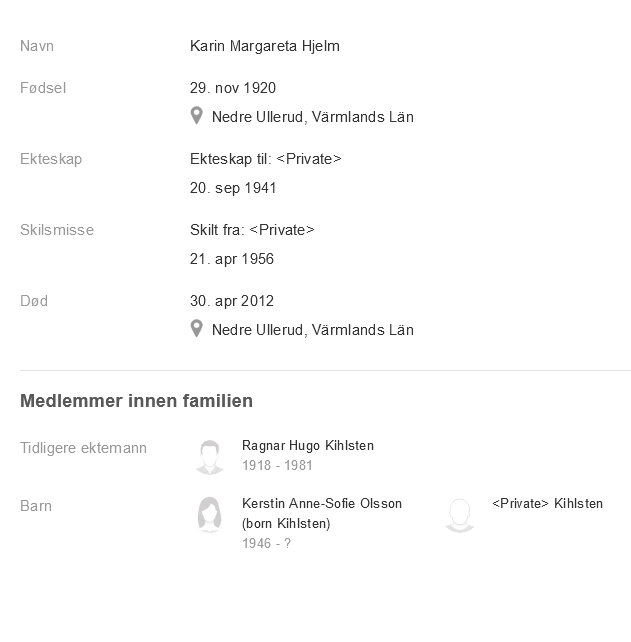This screenshot has height=642, width=631.
Task: Click the Tidligere ektemann label
Action: coord(83,448)
